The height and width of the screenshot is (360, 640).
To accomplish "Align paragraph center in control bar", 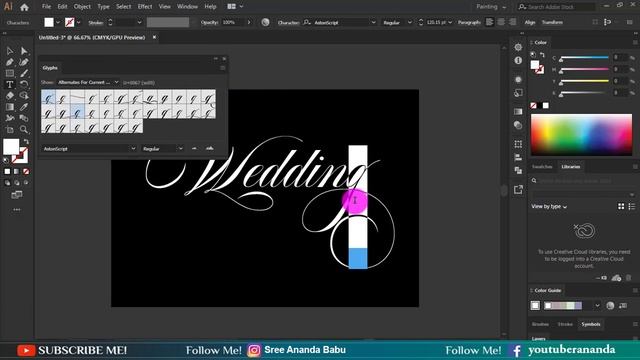I will (501, 22).
